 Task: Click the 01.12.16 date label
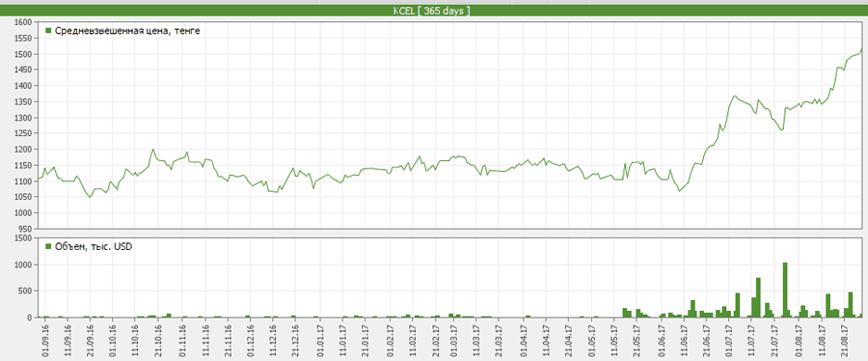click(x=252, y=340)
